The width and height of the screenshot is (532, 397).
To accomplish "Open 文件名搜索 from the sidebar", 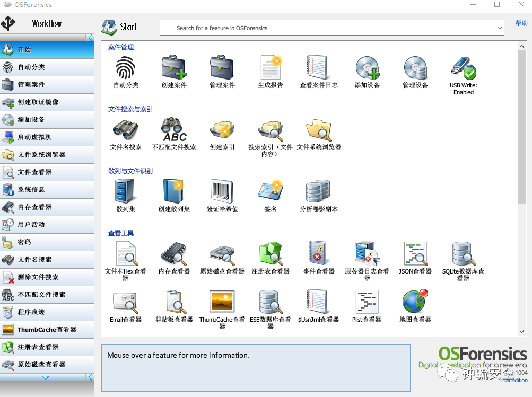I will pos(47,260).
